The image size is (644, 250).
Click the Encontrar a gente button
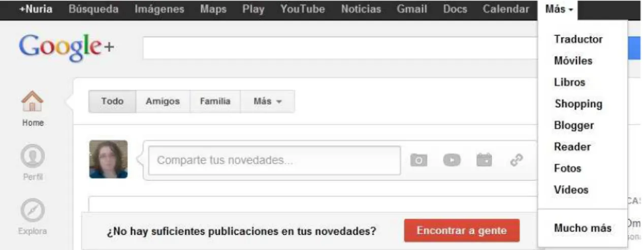462,231
